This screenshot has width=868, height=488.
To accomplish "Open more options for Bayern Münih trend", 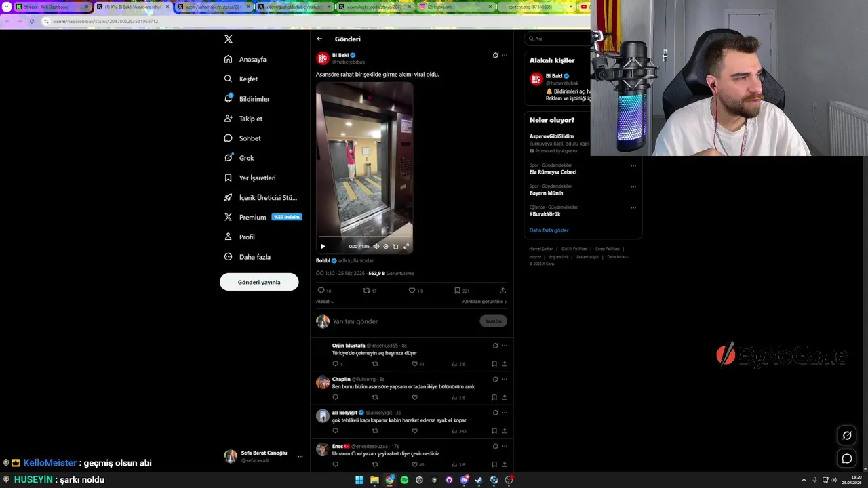I will point(633,186).
